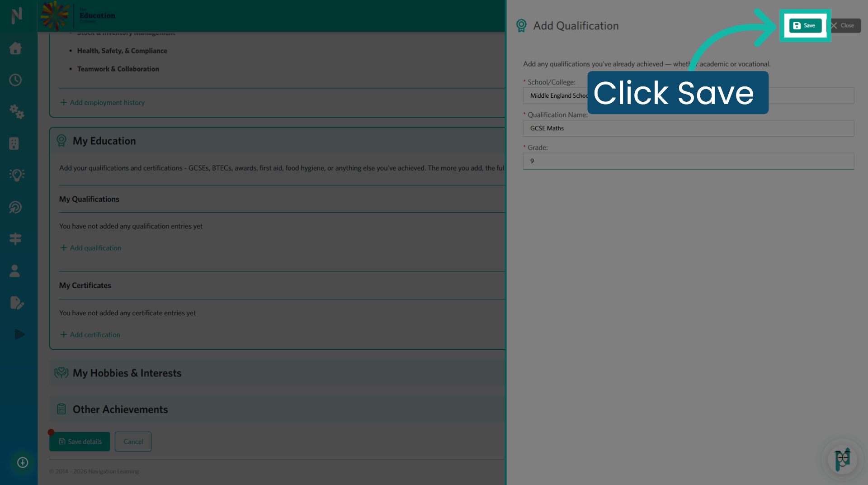Click the N logo at top of sidebar
This screenshot has width=868, height=485.
[17, 15]
